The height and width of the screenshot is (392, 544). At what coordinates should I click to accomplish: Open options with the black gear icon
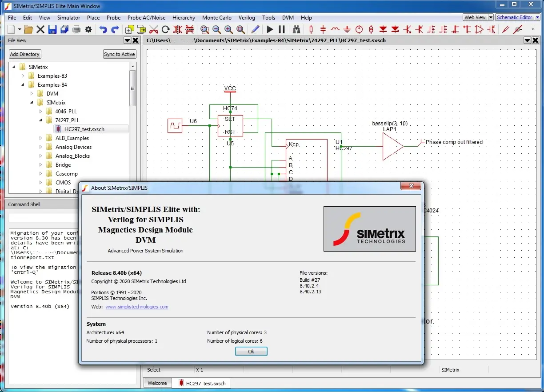[x=88, y=29]
